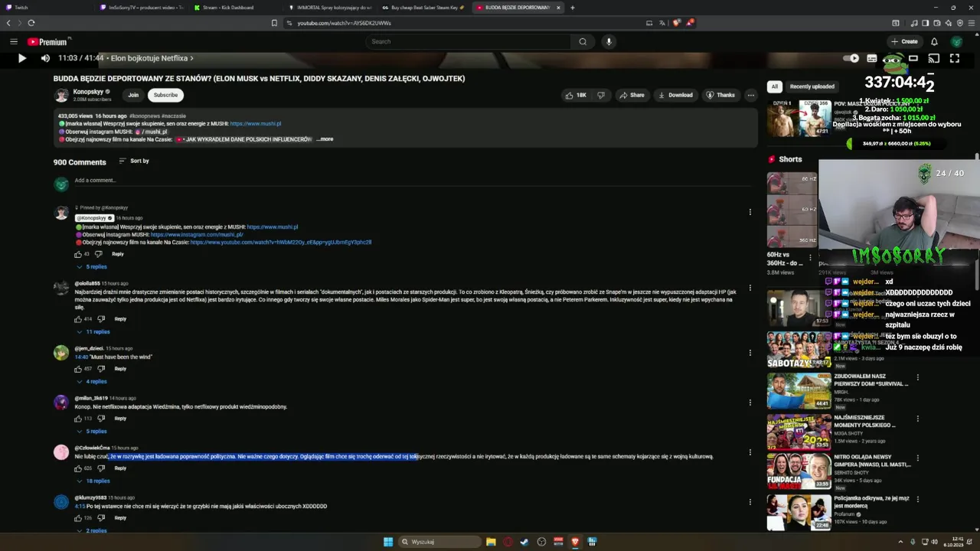The height and width of the screenshot is (551, 980).
Task: Open the Sort by comments dropdown
Action: click(x=134, y=161)
